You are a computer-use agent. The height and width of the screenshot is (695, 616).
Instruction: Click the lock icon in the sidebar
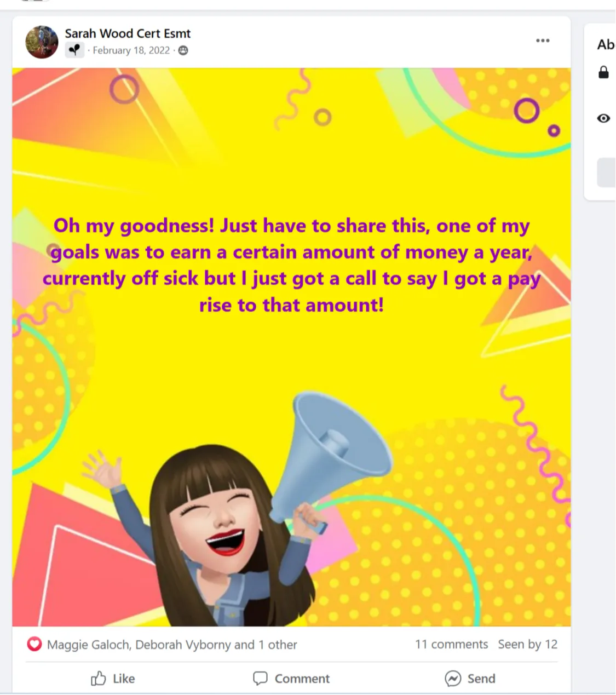coord(603,72)
